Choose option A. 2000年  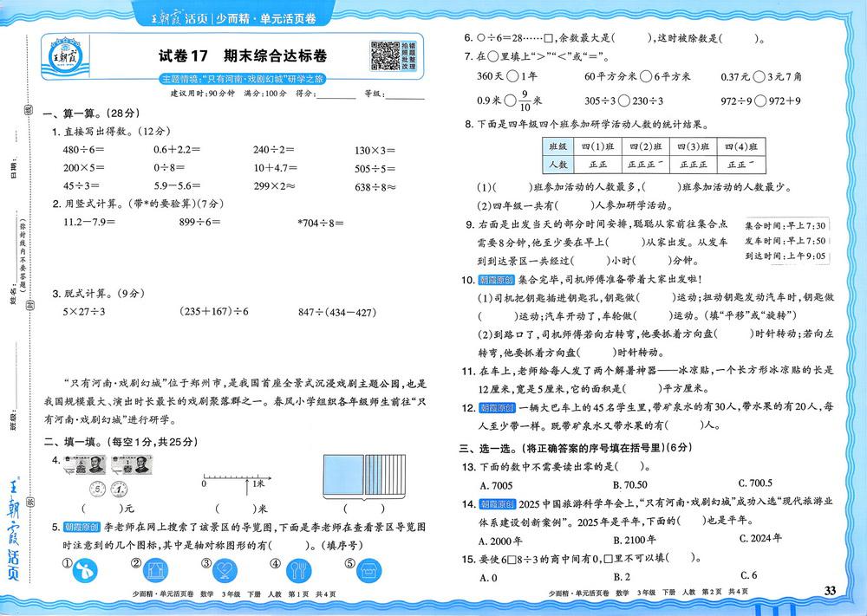tap(500, 541)
